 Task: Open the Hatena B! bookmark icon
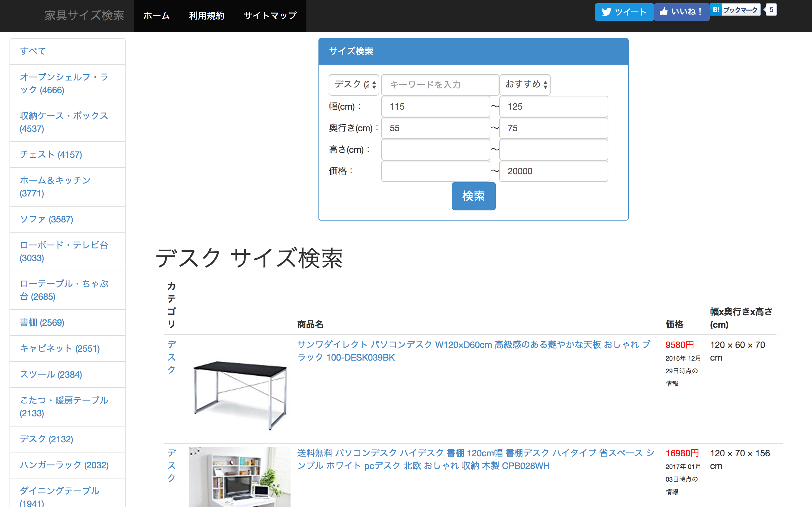point(716,10)
